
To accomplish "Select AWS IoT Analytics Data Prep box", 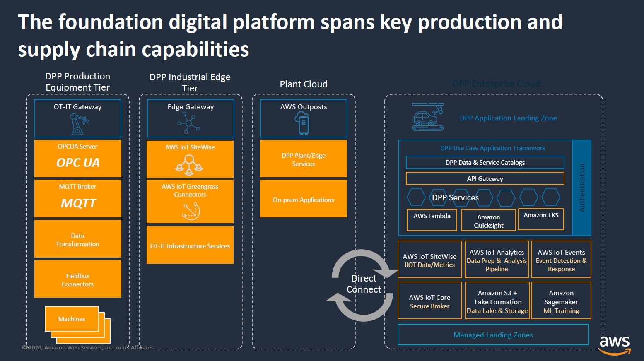I will 497,260.
